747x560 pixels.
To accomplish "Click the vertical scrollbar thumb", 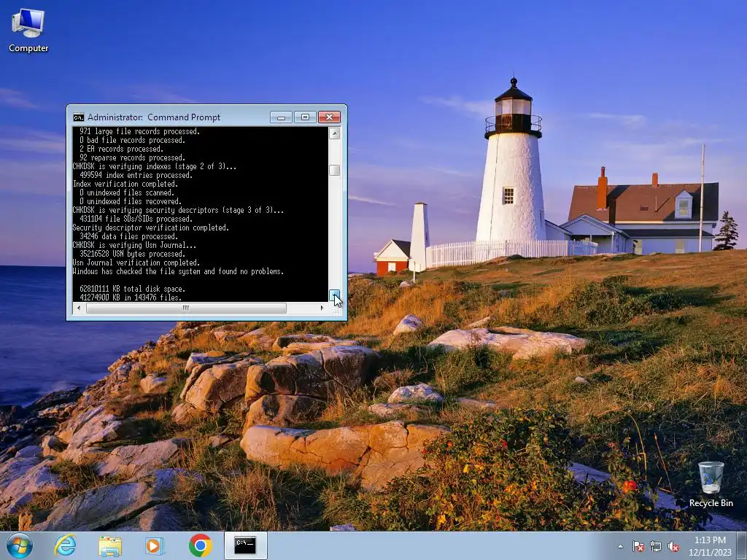I will click(x=334, y=170).
